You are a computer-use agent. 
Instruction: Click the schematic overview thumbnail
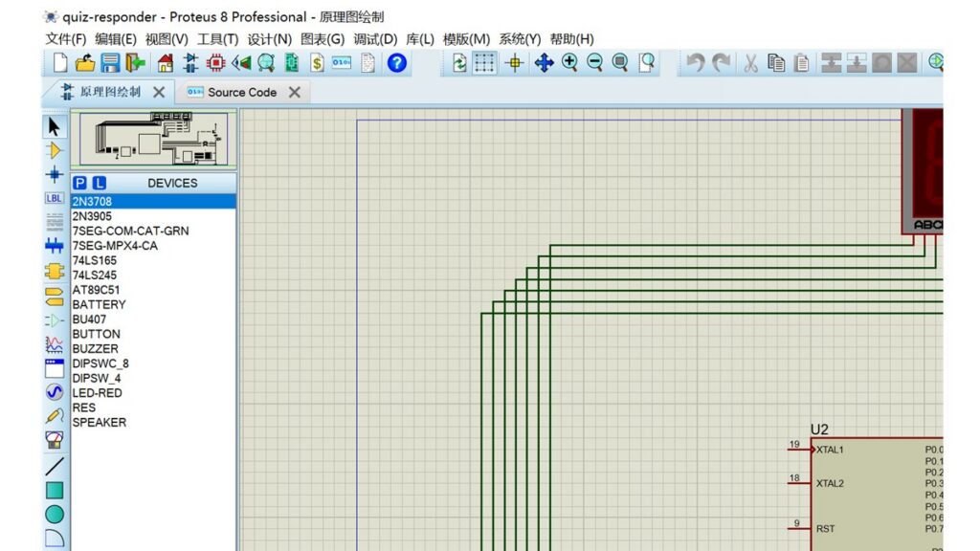tap(154, 139)
